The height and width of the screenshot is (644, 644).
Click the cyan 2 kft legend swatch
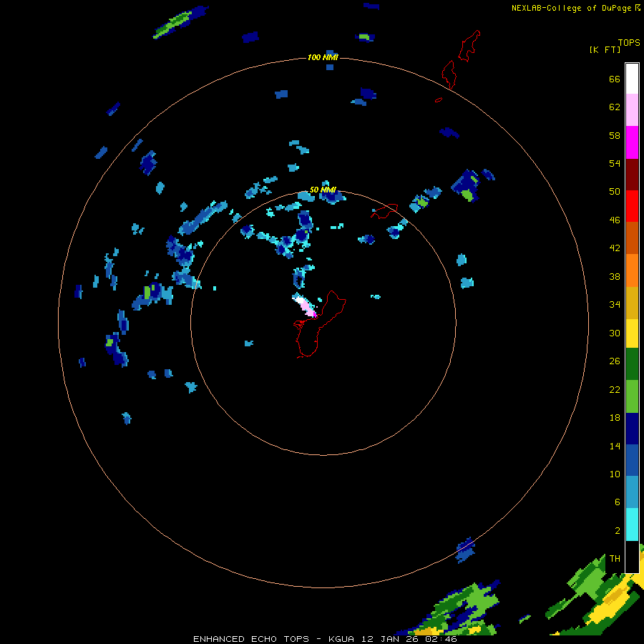coord(632,525)
